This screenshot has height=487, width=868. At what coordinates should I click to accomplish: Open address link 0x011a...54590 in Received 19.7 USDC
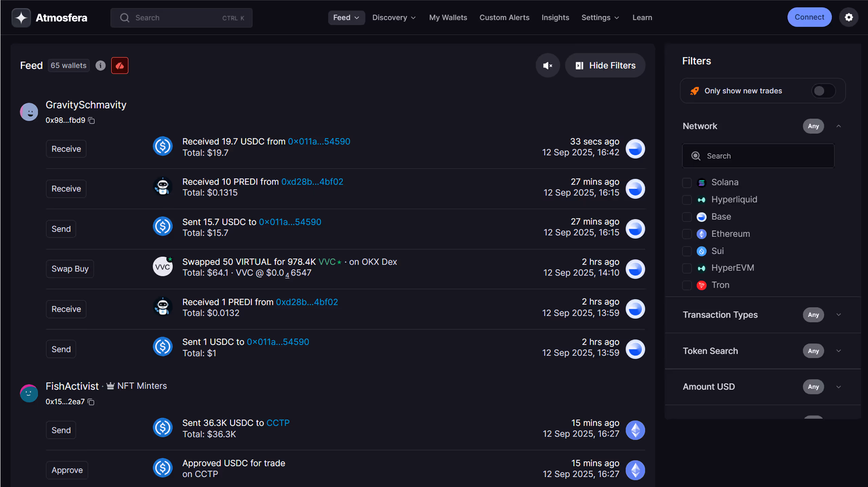point(319,141)
